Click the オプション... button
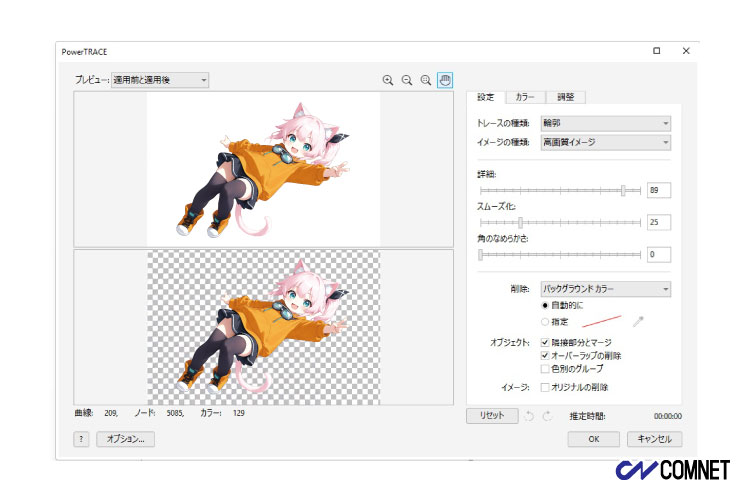Screen dimensions: 750x500 tap(125, 439)
